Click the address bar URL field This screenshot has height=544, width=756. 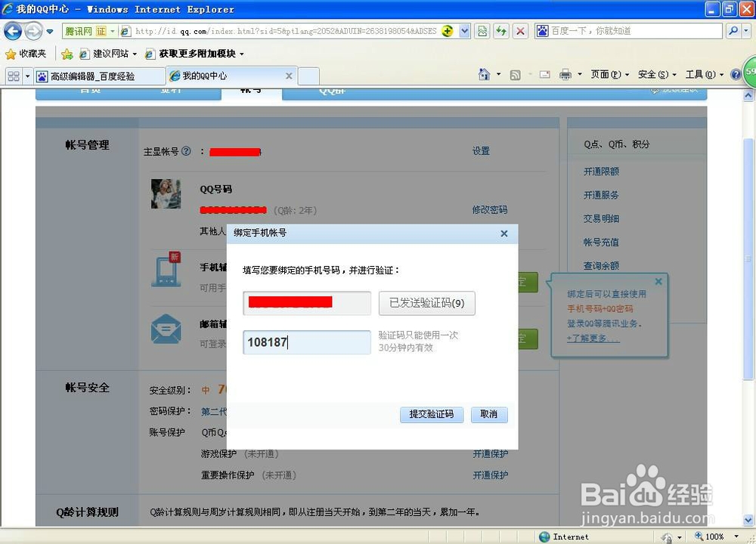pyautogui.click(x=286, y=31)
